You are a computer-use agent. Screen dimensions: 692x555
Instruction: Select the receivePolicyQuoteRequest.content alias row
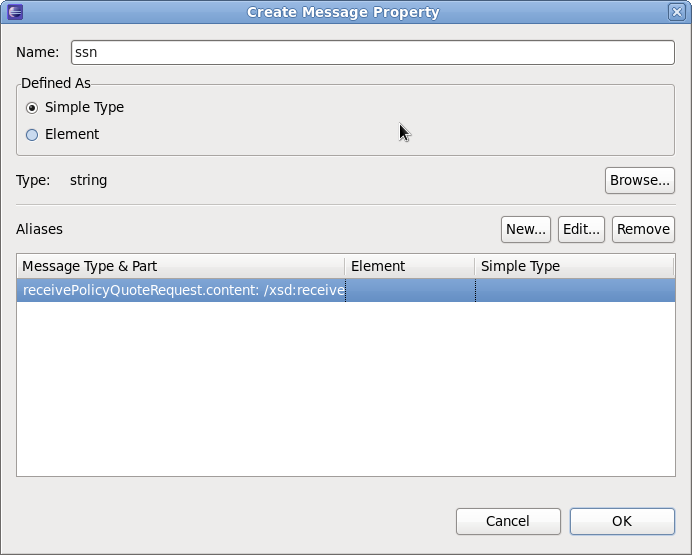[x=346, y=290]
